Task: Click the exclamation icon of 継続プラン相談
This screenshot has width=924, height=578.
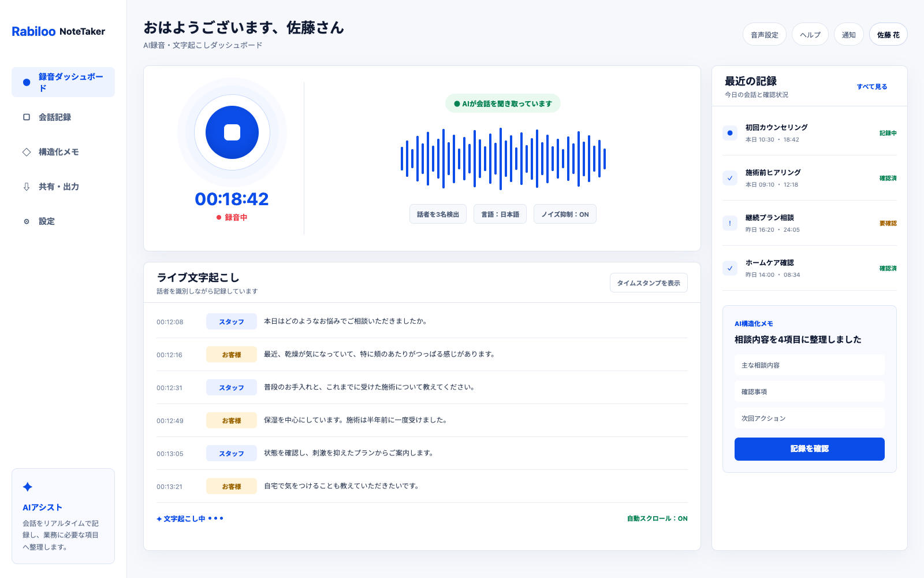Action: [x=730, y=223]
